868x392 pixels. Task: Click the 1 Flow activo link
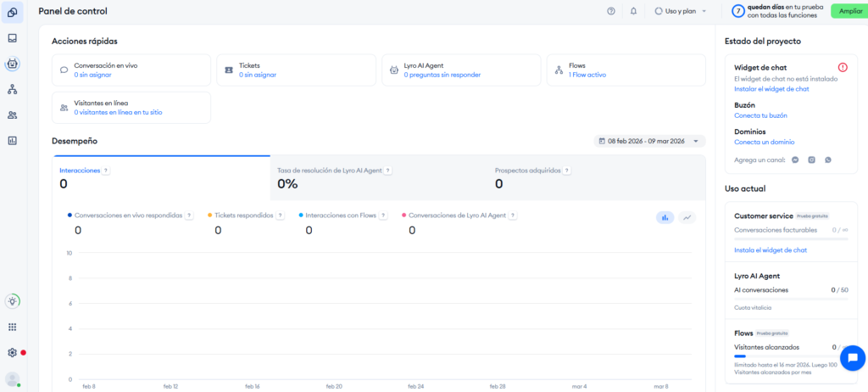coord(587,75)
